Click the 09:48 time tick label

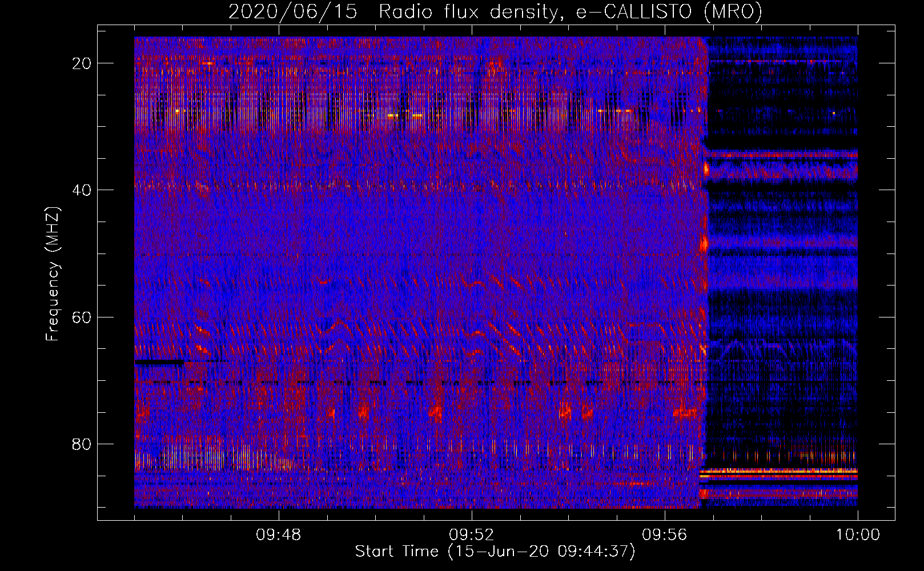[x=278, y=535]
